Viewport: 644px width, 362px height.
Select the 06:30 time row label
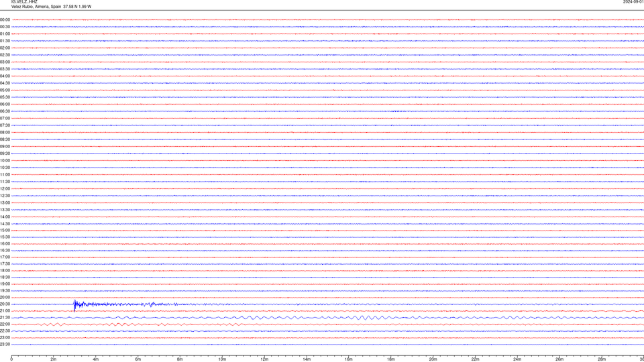5,111
